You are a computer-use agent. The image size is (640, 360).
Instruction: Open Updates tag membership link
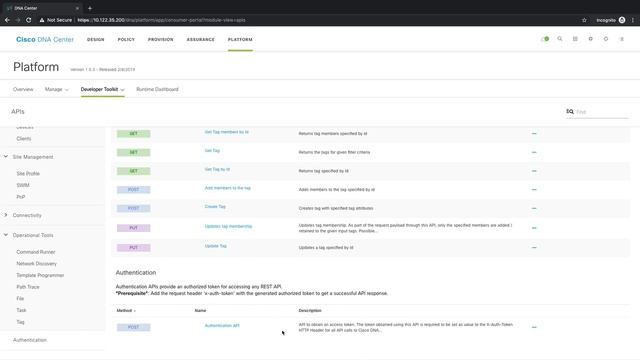point(228,227)
